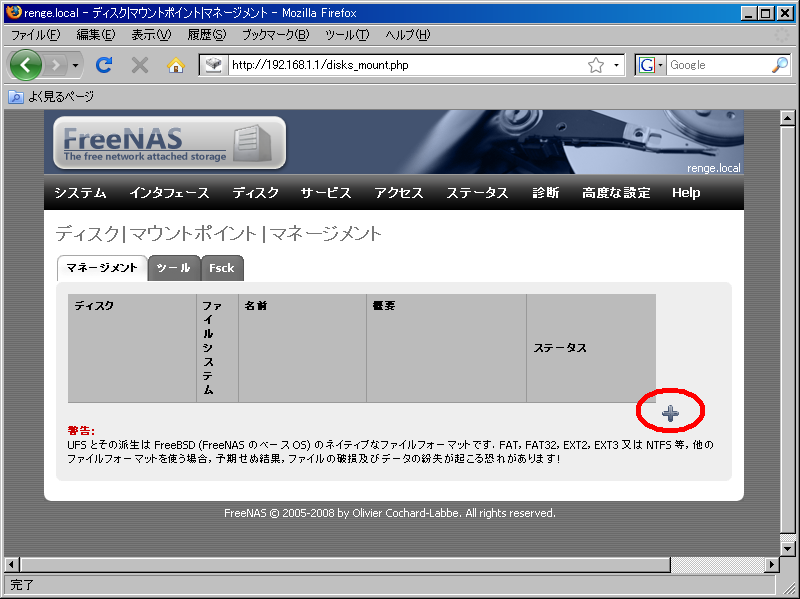The width and height of the screenshot is (800, 599).
Task: Maximize the Firefox window
Action: click(x=766, y=13)
